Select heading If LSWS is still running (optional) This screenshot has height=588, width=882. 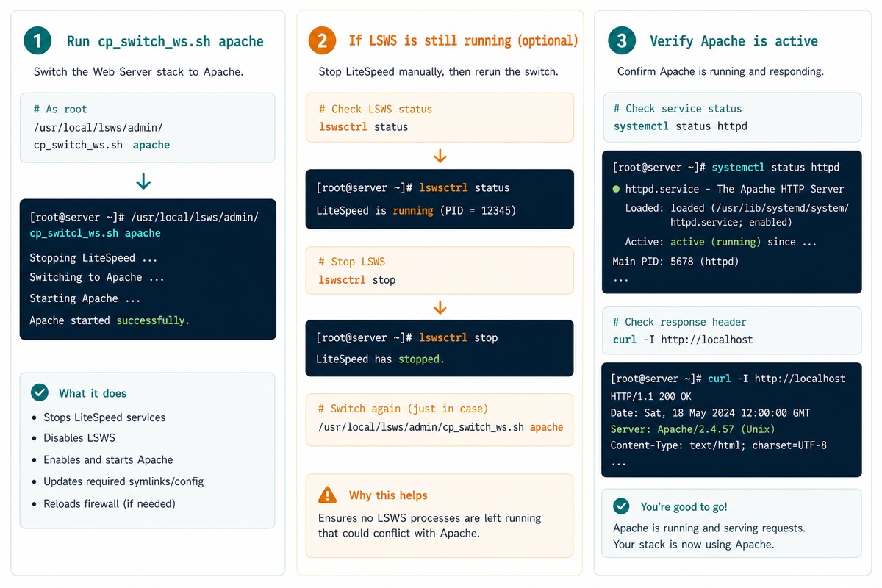click(x=463, y=40)
